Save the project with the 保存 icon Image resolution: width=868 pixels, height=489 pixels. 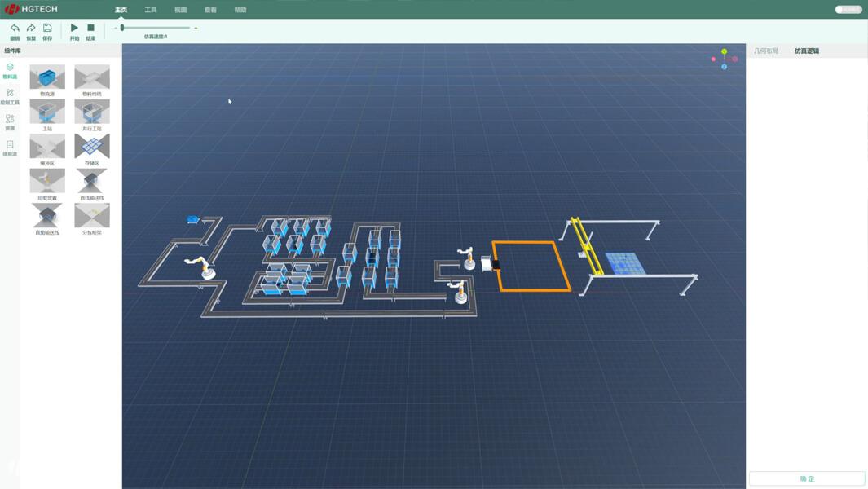(x=47, y=29)
